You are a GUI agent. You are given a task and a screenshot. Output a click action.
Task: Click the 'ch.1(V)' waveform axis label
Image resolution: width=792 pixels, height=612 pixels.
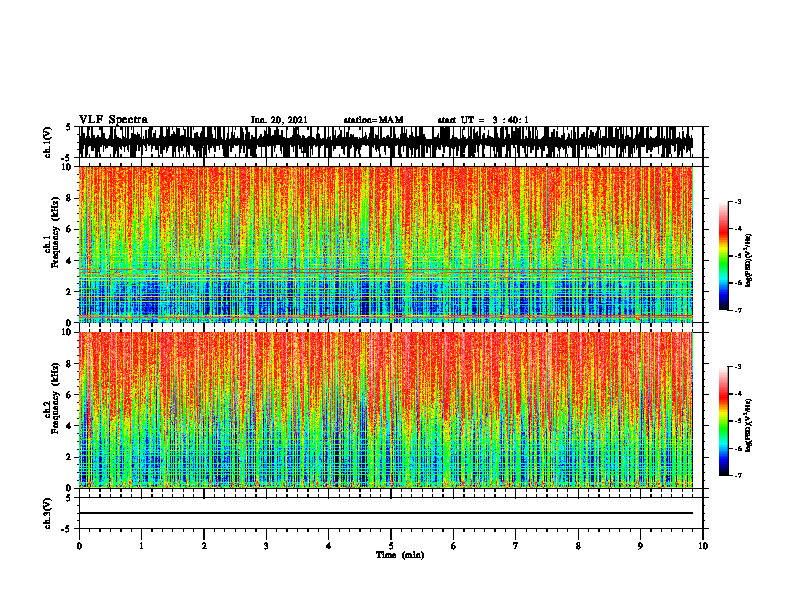pyautogui.click(x=48, y=142)
